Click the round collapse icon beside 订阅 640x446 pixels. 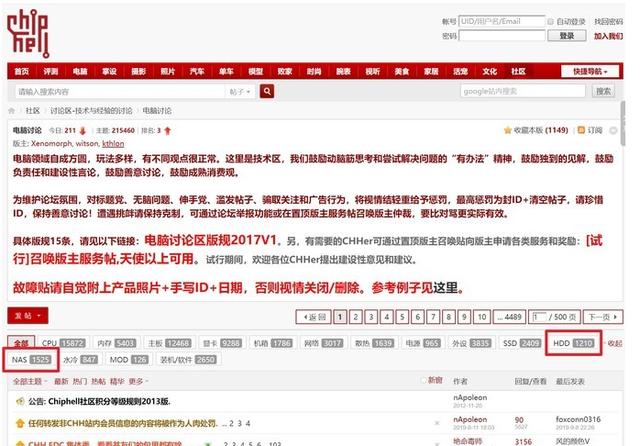coord(613,130)
